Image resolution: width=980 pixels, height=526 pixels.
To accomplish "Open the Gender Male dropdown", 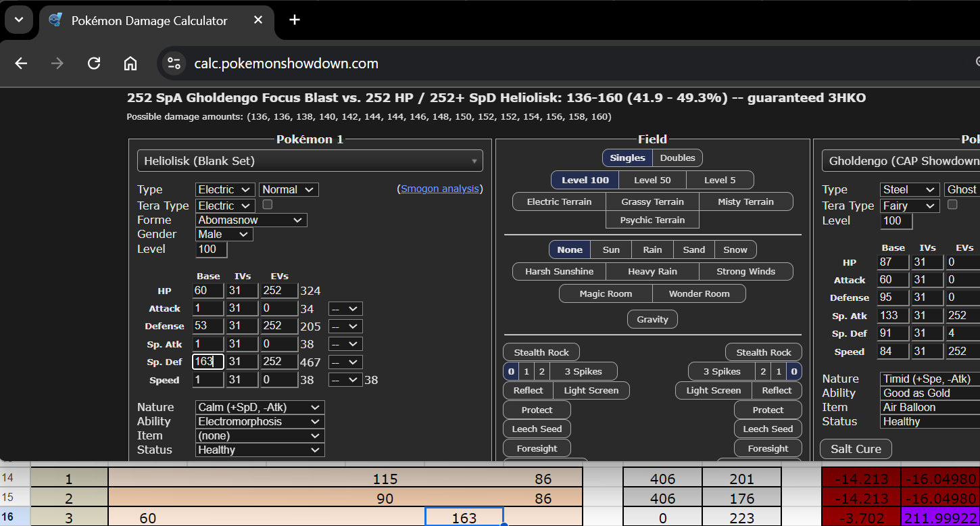I will point(224,235).
